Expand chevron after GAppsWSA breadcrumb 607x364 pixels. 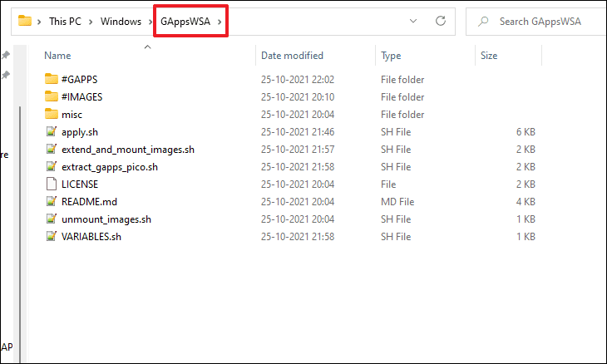click(x=220, y=22)
